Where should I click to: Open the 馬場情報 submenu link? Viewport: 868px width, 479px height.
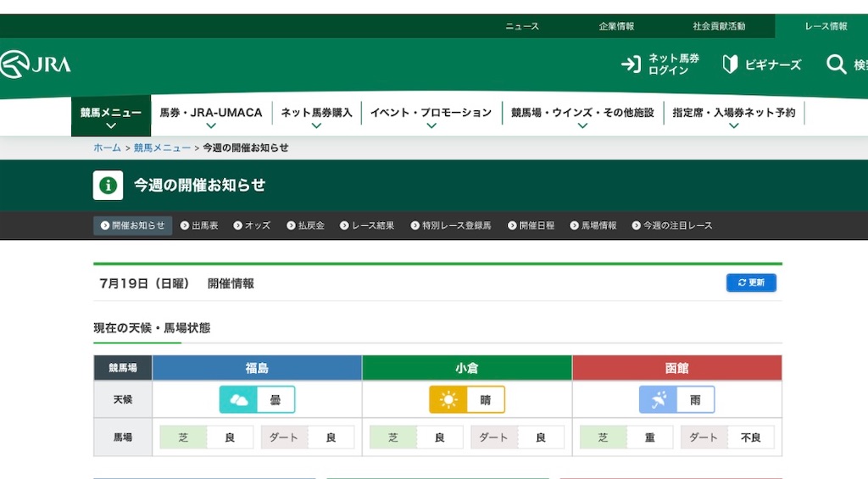click(x=599, y=226)
